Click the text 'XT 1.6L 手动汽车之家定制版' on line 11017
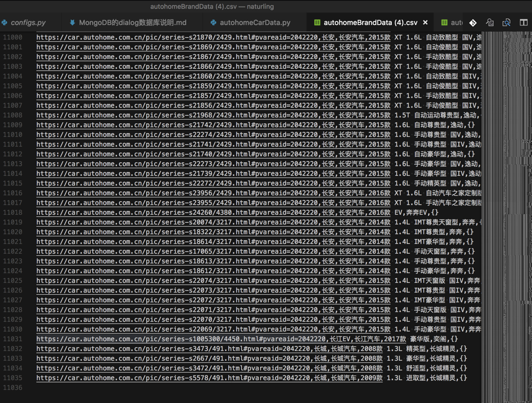Viewport: 532px width, 403px height. (438, 203)
